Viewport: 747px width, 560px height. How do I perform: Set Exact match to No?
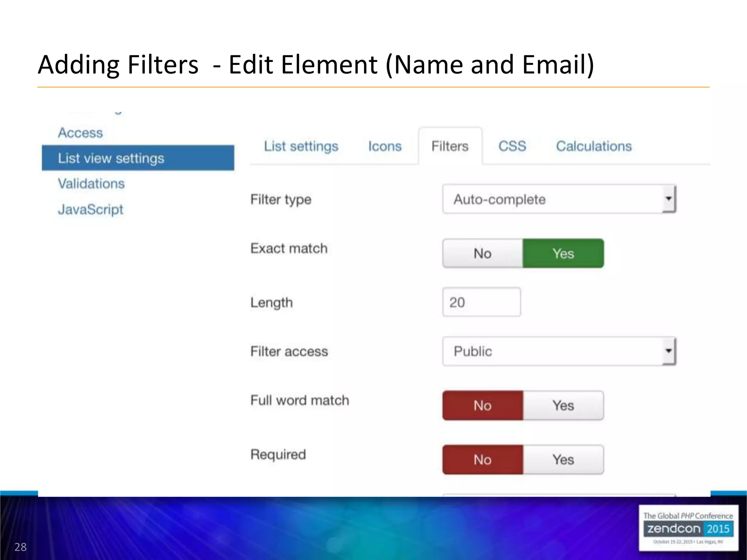coord(483,253)
